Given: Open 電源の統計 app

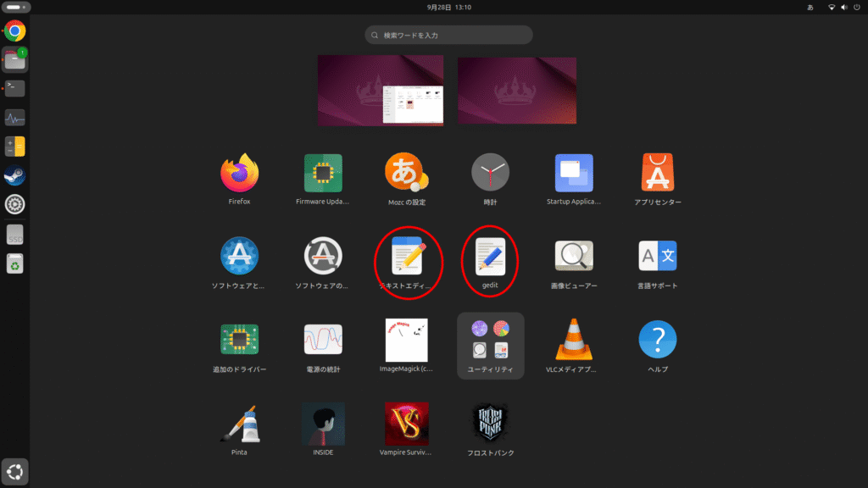Looking at the screenshot, I should coord(323,339).
